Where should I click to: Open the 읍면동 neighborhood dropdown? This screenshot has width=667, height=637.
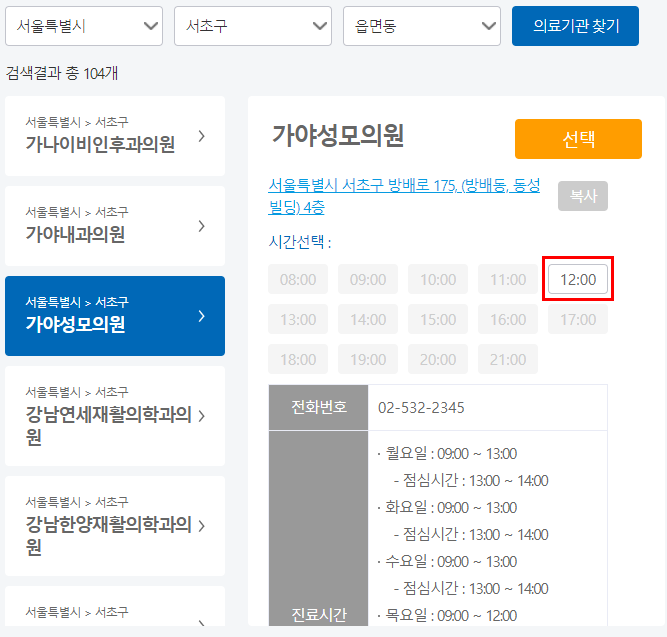pyautogui.click(x=422, y=26)
